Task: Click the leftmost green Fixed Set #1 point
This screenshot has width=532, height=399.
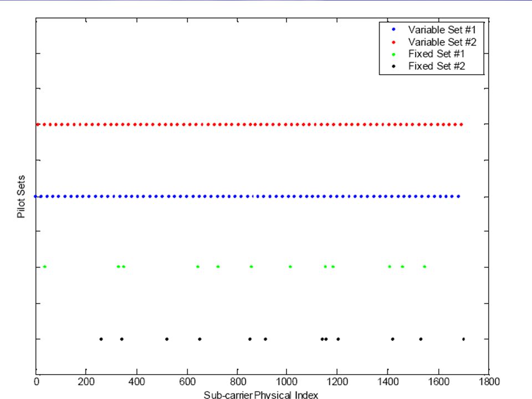Action: [x=45, y=267]
